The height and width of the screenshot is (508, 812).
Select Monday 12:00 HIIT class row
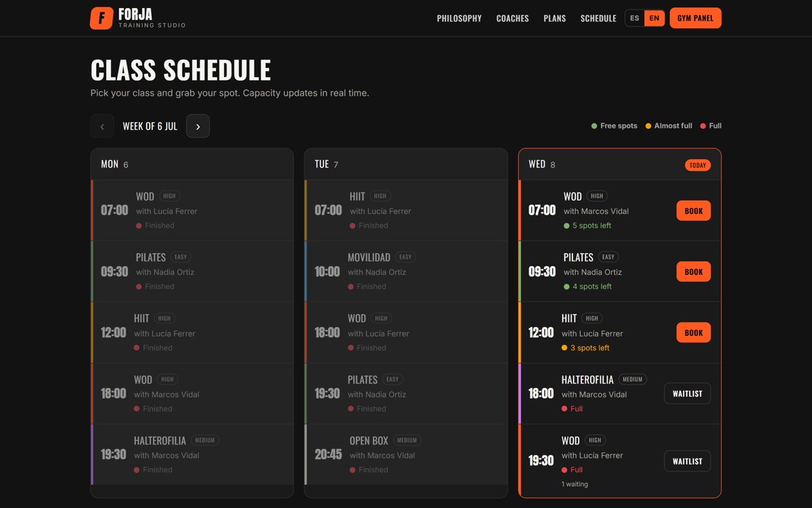point(192,333)
